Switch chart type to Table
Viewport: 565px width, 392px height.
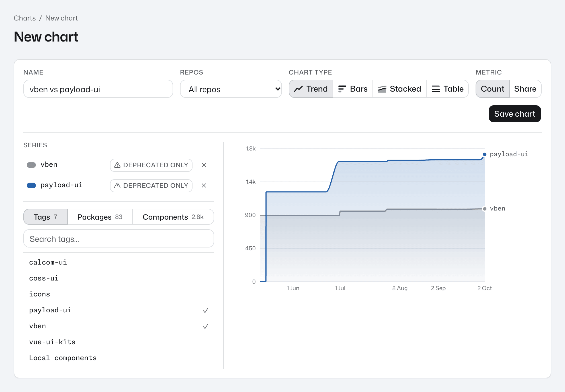[447, 89]
